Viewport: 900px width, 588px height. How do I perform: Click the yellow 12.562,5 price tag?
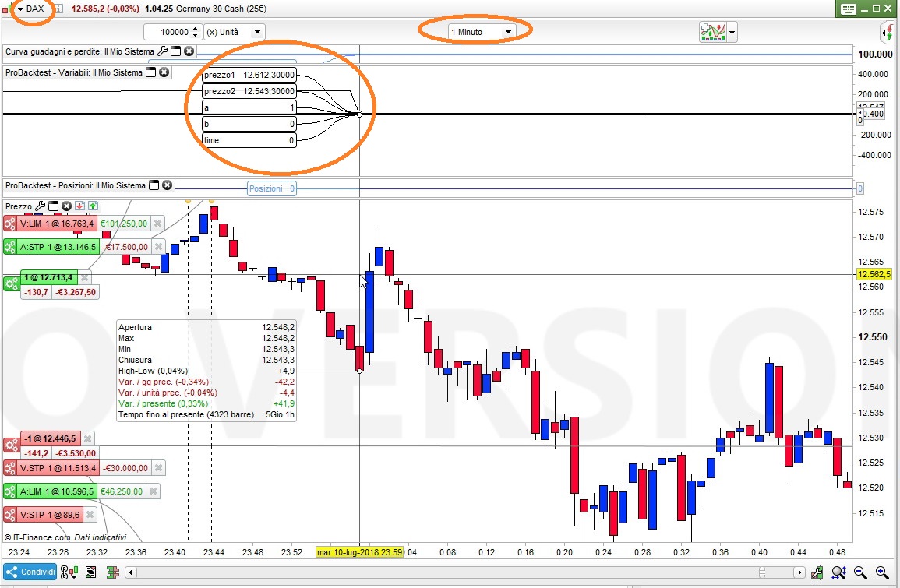(874, 274)
